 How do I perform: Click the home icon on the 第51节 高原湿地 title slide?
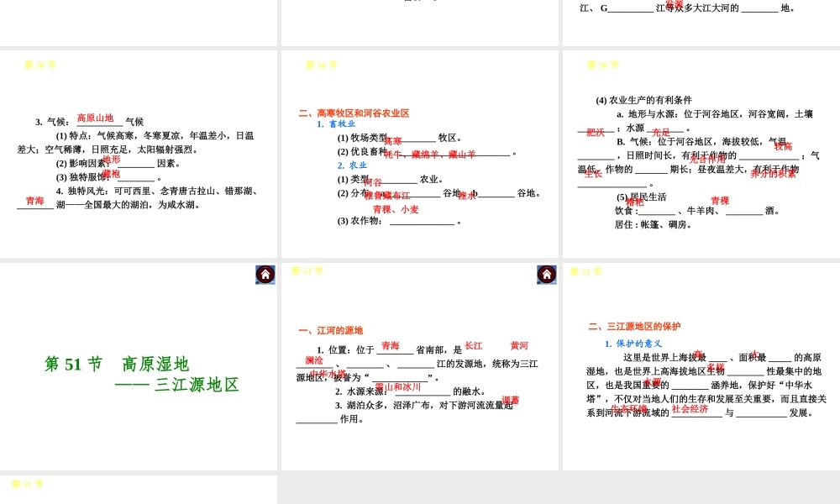pyautogui.click(x=265, y=274)
